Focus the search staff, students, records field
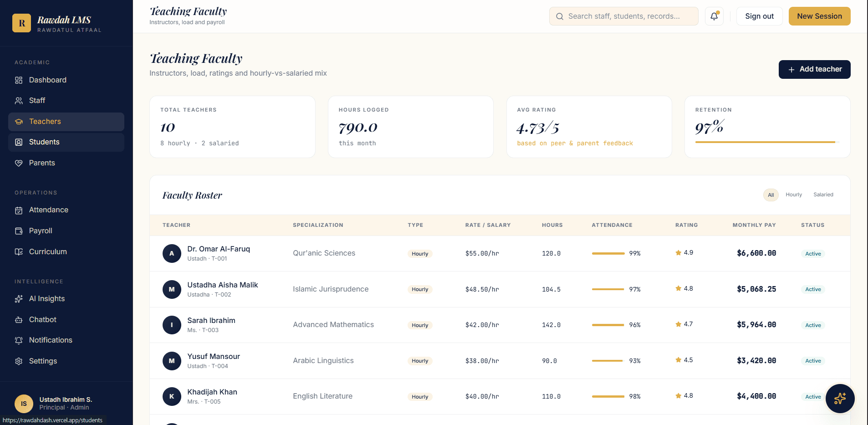Image resolution: width=868 pixels, height=425 pixels. click(623, 16)
